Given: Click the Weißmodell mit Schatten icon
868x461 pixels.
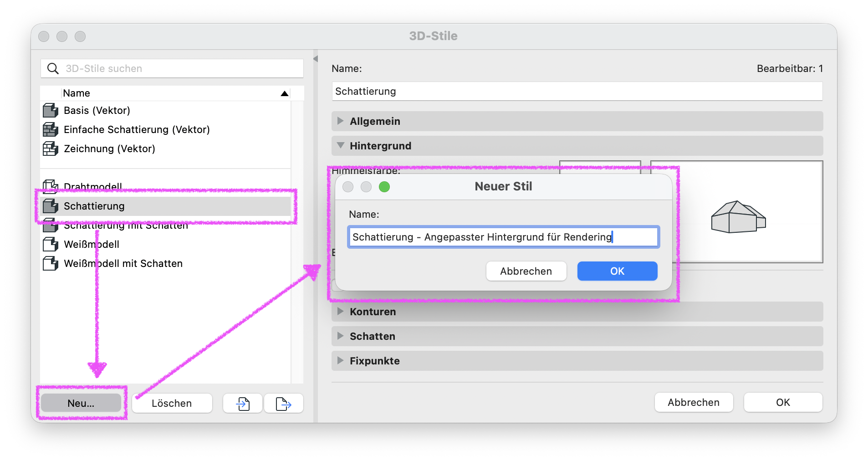Looking at the screenshot, I should pos(51,263).
